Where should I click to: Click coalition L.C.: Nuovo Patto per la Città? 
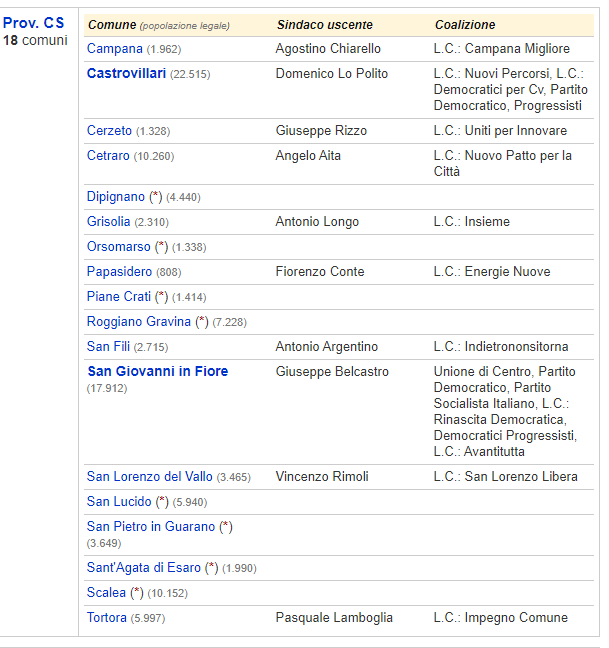click(503, 164)
